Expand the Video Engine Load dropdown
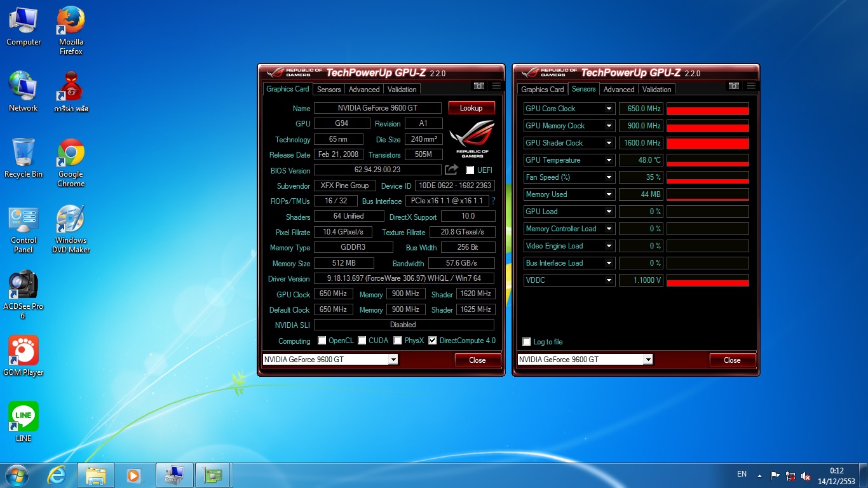868x488 pixels. coord(609,246)
